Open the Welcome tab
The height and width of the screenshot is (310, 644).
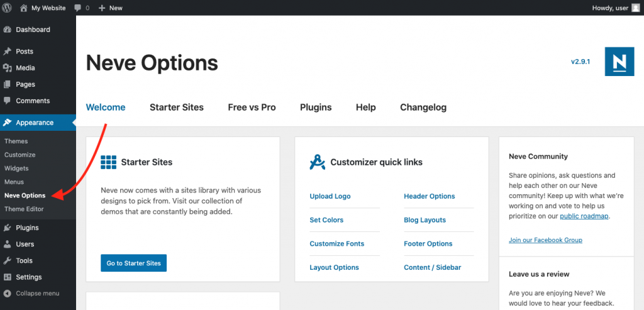(x=106, y=108)
